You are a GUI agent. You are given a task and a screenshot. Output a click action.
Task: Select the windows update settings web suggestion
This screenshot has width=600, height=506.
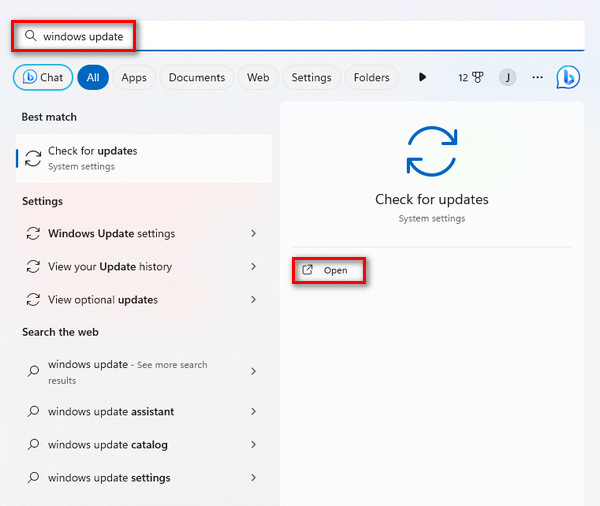109,478
